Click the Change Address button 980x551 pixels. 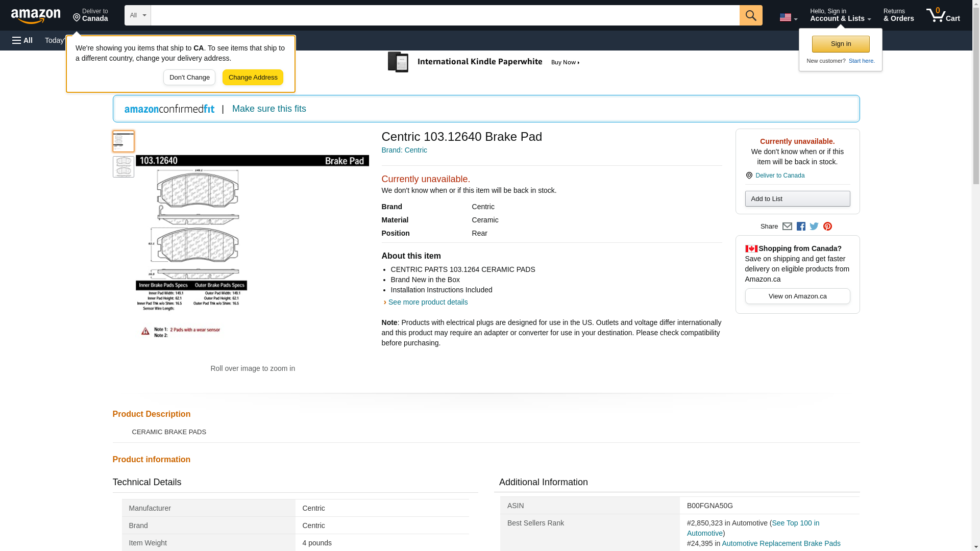click(x=253, y=78)
